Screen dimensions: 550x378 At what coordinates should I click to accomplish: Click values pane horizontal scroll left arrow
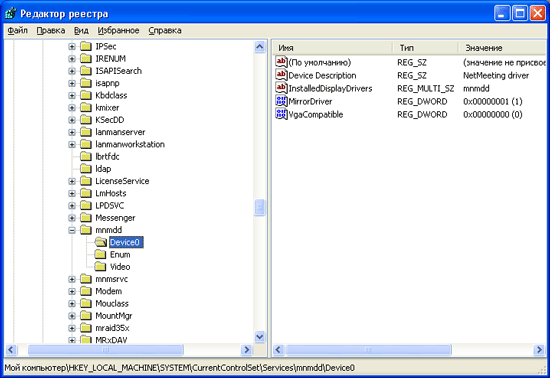point(279,350)
